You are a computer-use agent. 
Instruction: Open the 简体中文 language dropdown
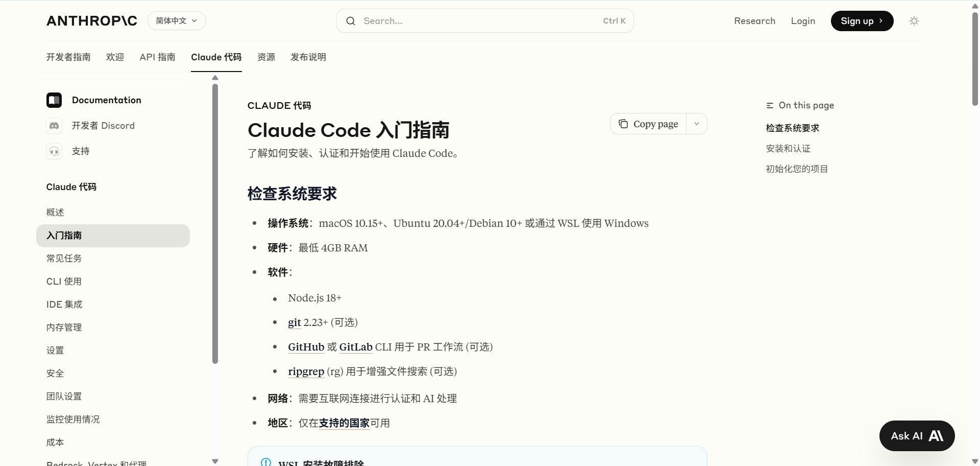177,21
